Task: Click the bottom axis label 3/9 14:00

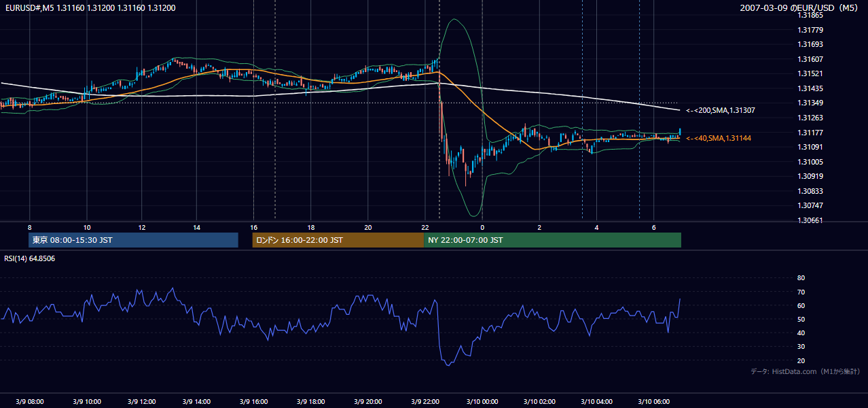Action: [196, 401]
